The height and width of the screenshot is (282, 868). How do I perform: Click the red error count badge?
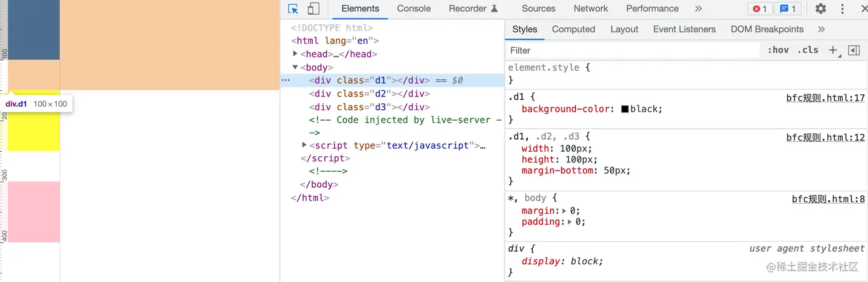coord(760,9)
